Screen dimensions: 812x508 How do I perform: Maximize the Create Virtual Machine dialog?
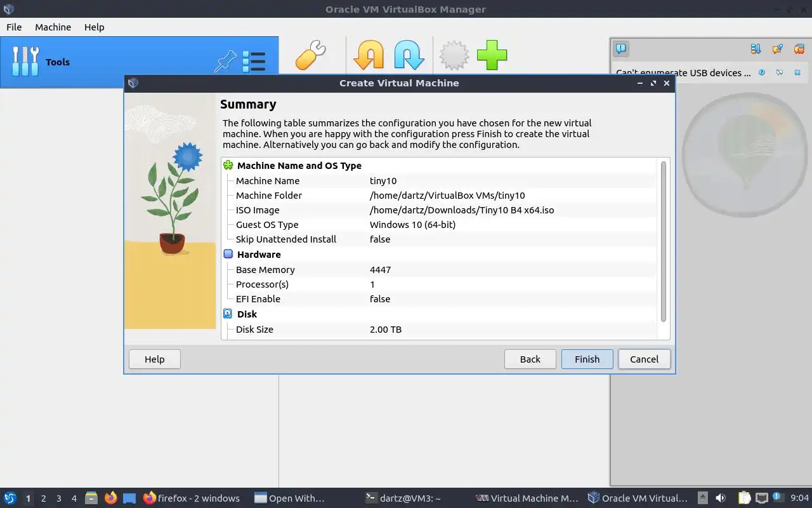tap(653, 83)
